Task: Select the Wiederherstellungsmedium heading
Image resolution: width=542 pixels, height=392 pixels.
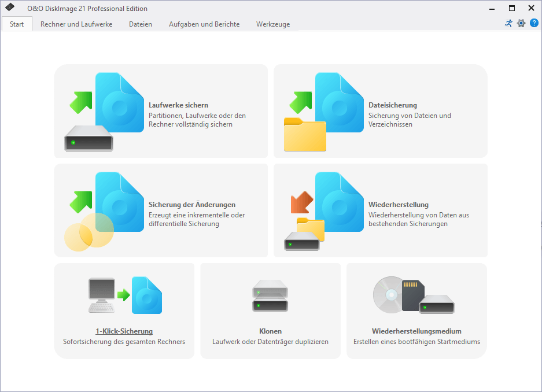Action: click(416, 331)
